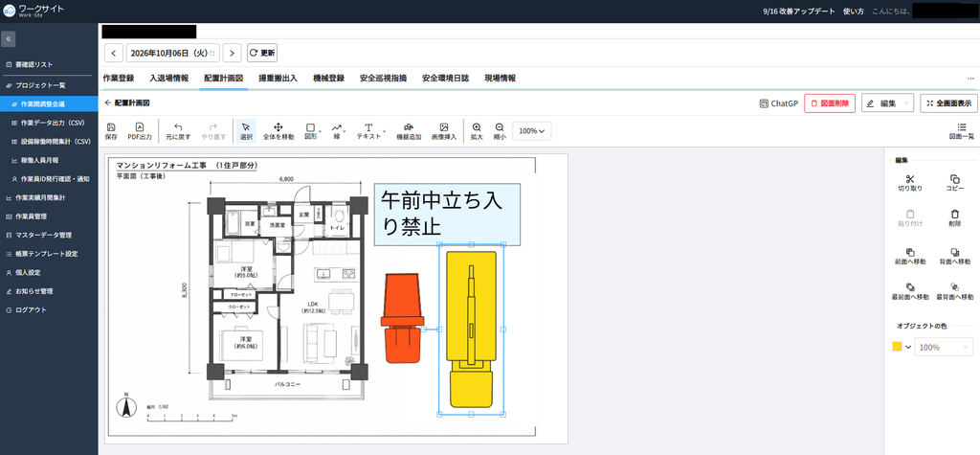Open 作業間調整会議 in the sidebar
The image size is (980, 455).
49,103
